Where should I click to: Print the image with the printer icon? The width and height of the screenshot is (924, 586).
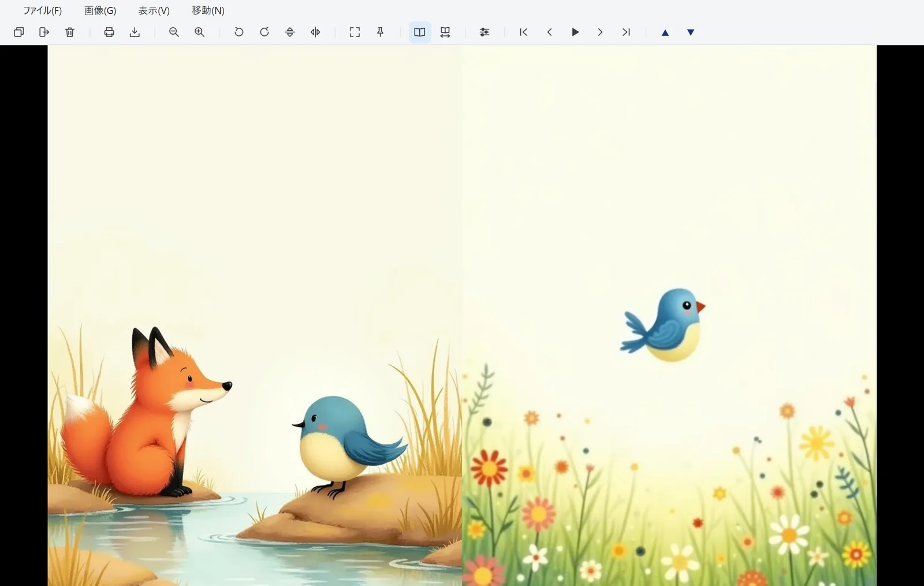click(109, 32)
